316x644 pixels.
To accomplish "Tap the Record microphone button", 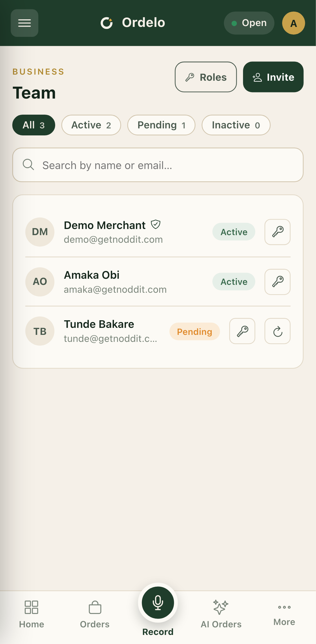I will pos(158,602).
